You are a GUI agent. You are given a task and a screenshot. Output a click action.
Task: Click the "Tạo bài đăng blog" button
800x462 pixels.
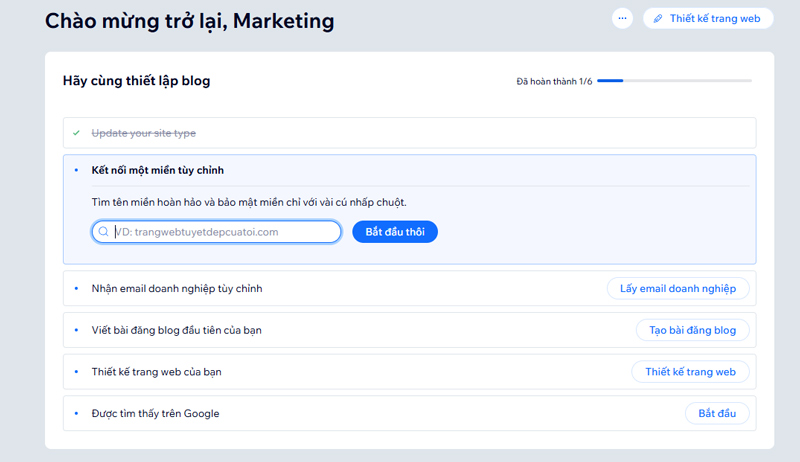click(x=691, y=330)
